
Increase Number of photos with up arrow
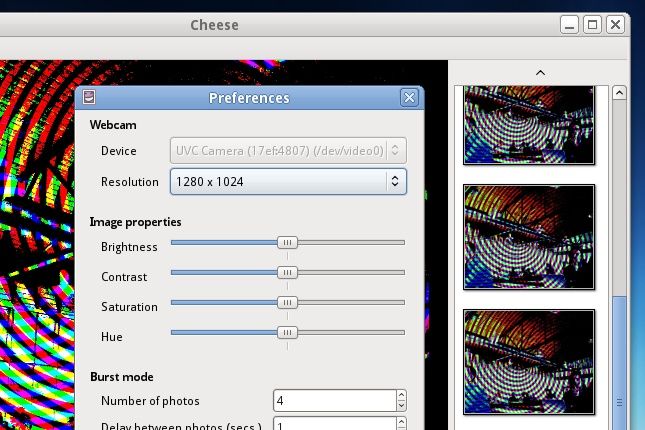(x=401, y=395)
